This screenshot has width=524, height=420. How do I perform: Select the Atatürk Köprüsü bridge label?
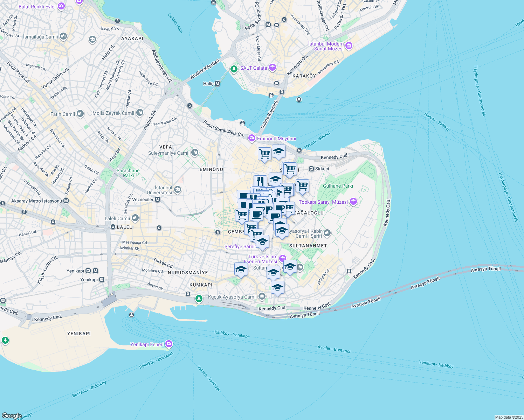coord(205,69)
